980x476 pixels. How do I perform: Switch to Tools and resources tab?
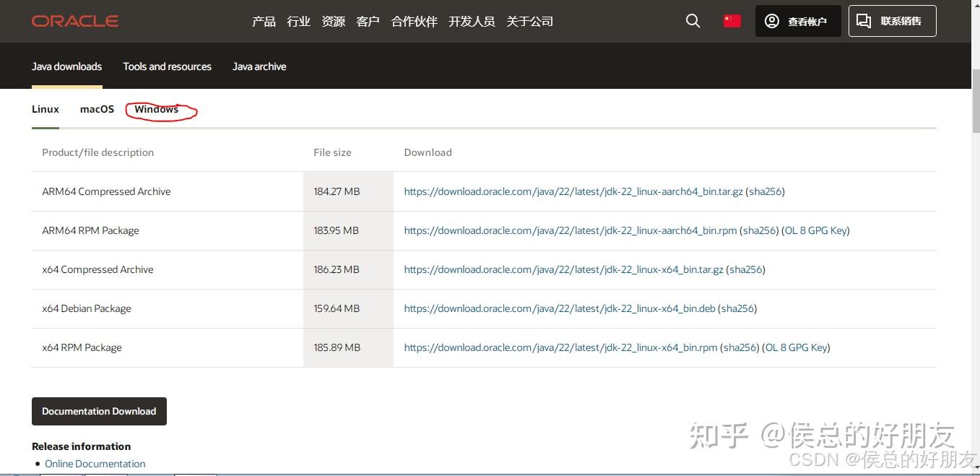[167, 66]
